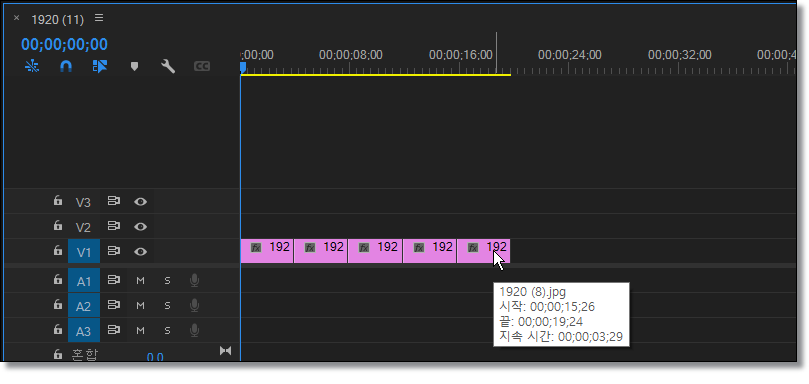Image resolution: width=809 pixels, height=384 pixels.
Task: Solo track A2 with S button
Action: coord(167,306)
